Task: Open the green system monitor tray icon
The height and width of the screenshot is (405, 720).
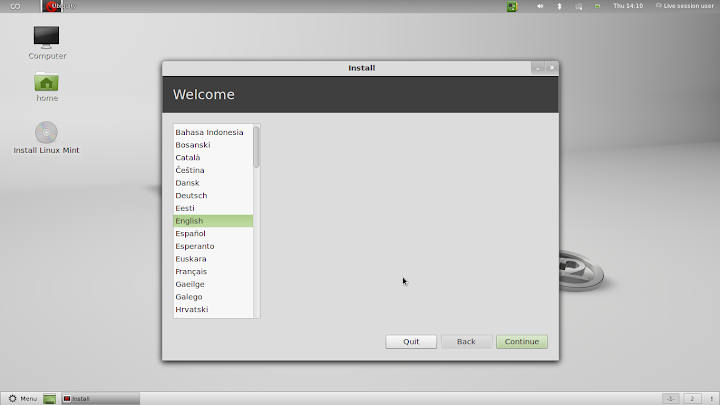Action: [512, 6]
